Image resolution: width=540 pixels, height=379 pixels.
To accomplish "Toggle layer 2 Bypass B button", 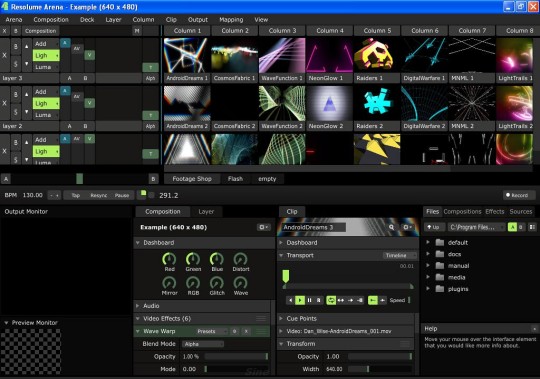I will coord(15,94).
